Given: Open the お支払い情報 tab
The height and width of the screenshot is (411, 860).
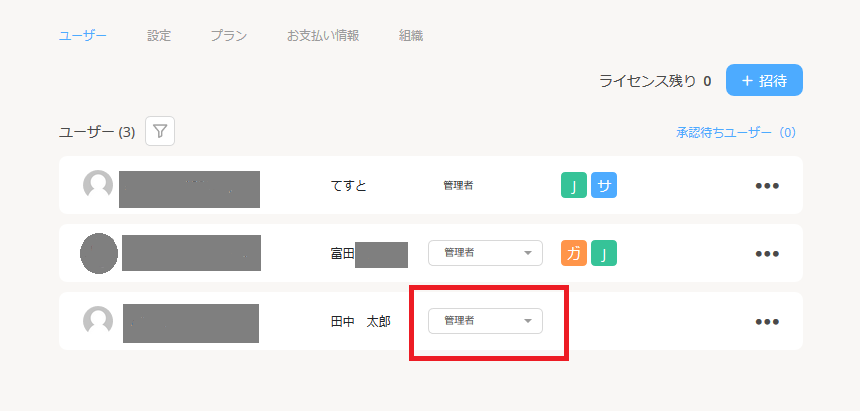Looking at the screenshot, I should tap(322, 36).
